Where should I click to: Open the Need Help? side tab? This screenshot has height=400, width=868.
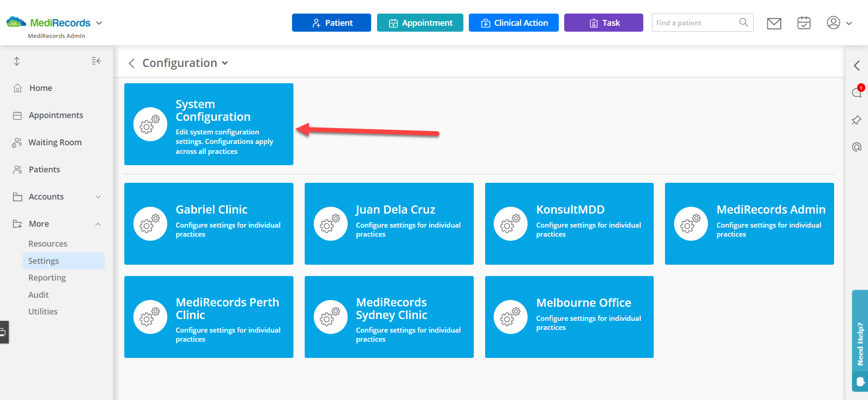860,340
